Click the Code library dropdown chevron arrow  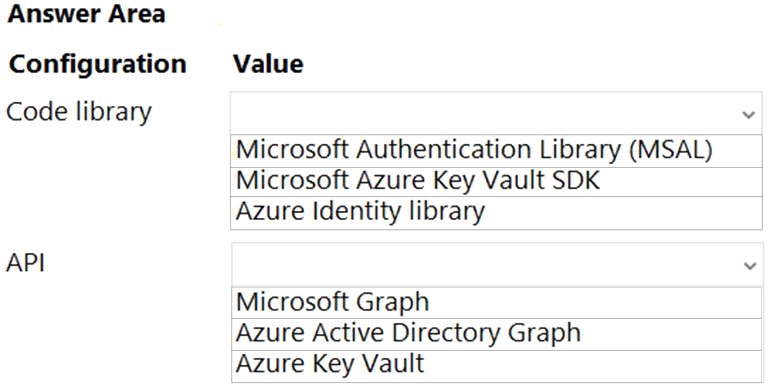(x=748, y=115)
